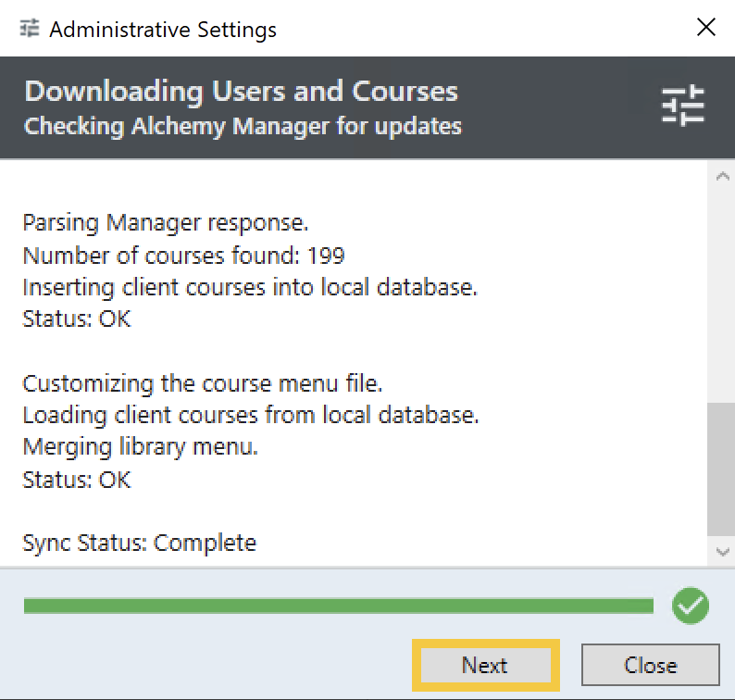
Task: Click 'Inserting client courses into local database.' line
Action: [250, 287]
